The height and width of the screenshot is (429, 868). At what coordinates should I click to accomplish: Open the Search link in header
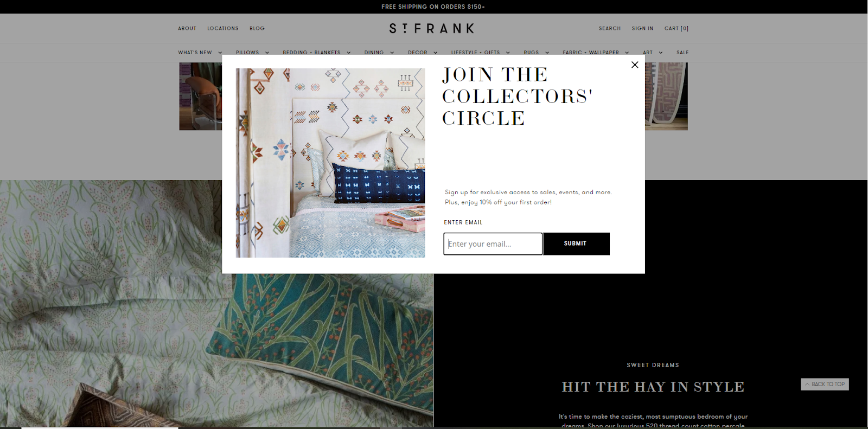click(610, 28)
